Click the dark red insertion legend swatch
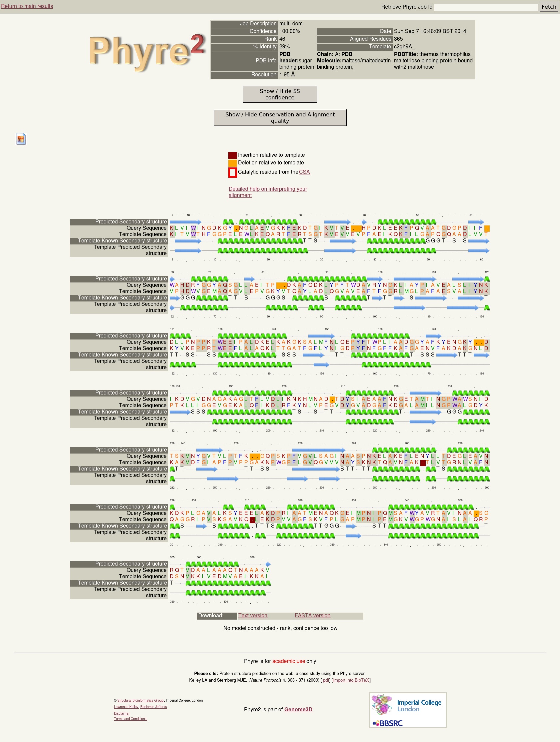 point(232,155)
